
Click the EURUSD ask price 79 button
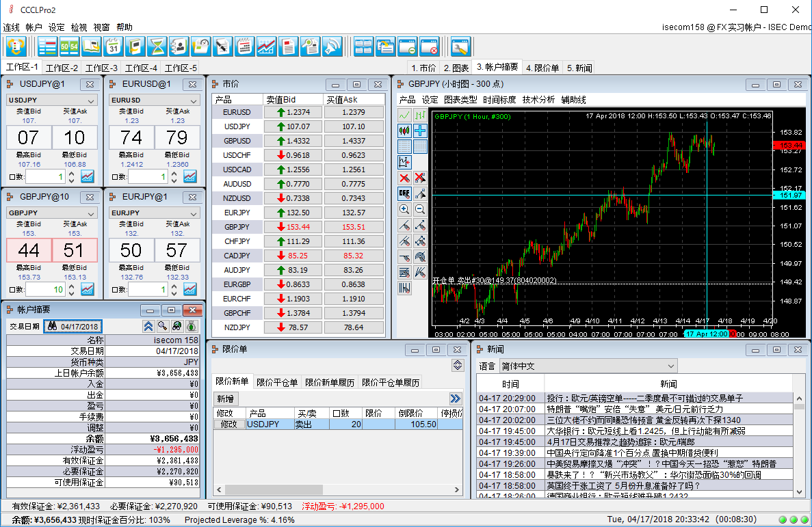[177, 137]
